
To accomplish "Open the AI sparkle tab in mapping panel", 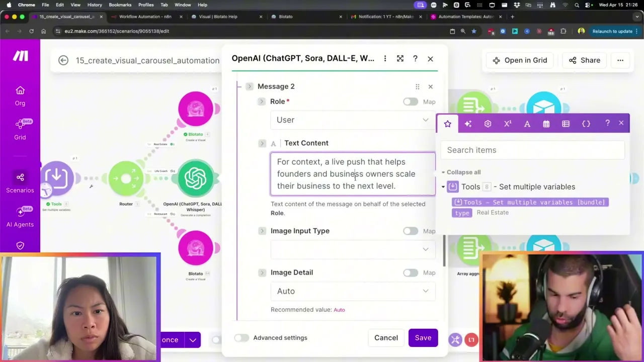I will pos(468,124).
